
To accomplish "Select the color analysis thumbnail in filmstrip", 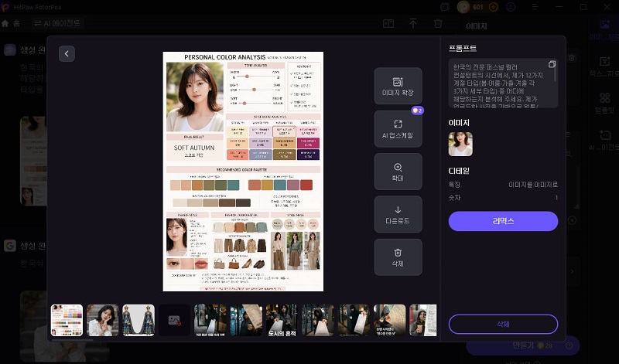I will pyautogui.click(x=67, y=320).
